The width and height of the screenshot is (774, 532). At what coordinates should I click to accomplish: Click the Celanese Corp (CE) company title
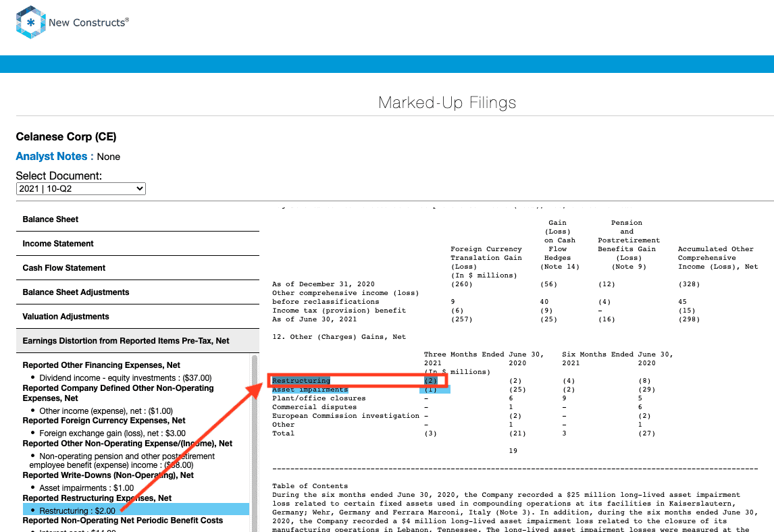click(x=66, y=136)
